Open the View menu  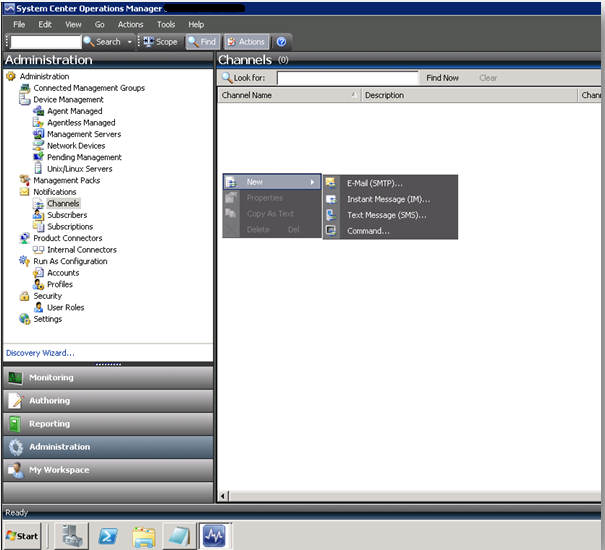[73, 24]
